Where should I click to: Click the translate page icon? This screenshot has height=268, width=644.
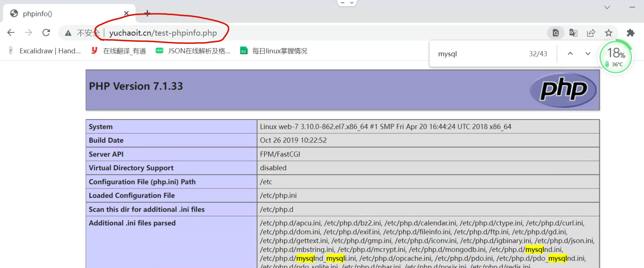pyautogui.click(x=573, y=33)
